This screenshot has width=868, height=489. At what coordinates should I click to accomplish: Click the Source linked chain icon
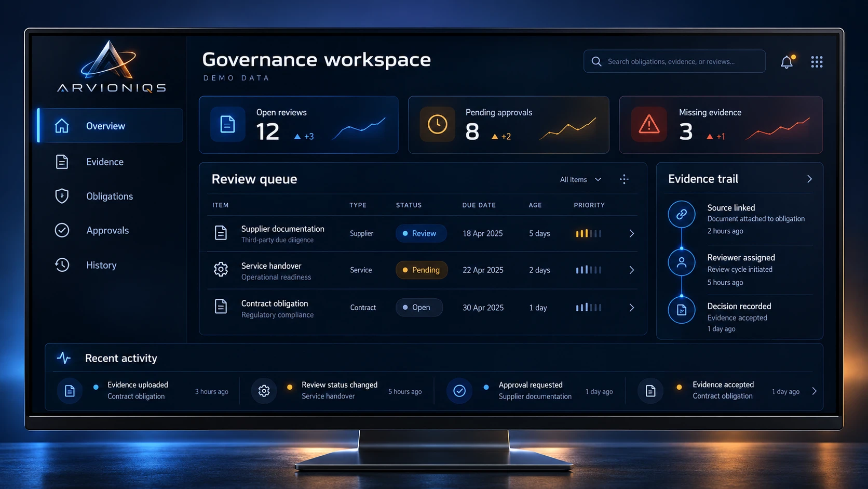point(682,214)
